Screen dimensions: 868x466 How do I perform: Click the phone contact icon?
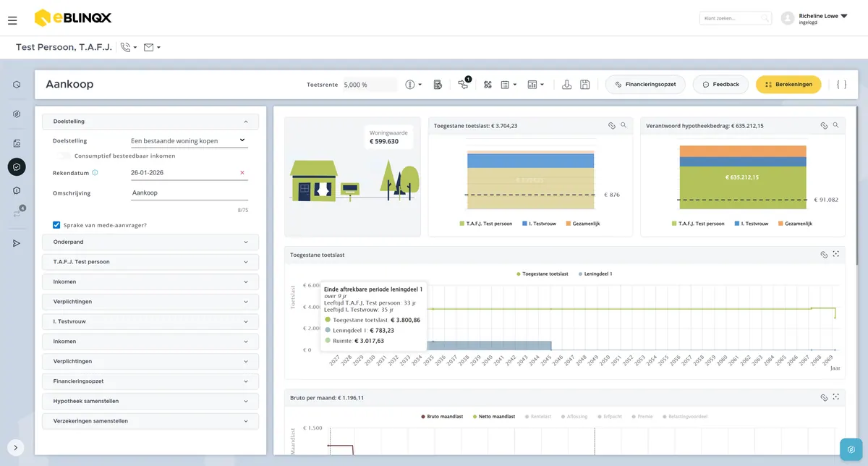coord(126,47)
